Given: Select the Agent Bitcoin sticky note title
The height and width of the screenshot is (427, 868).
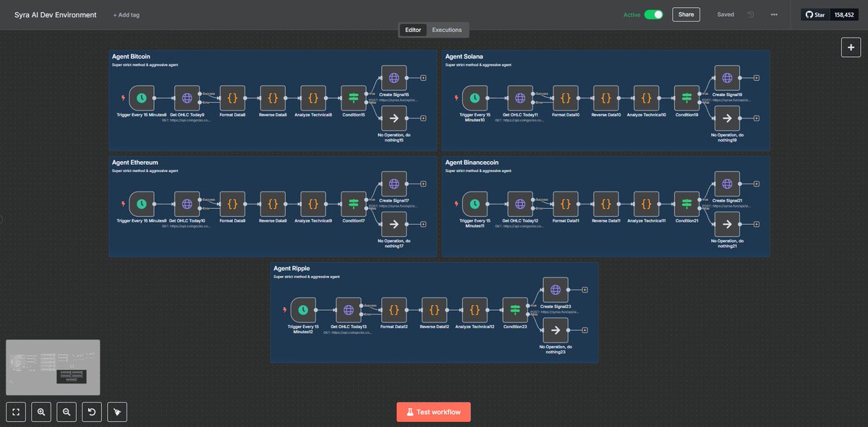Looking at the screenshot, I should point(131,56).
